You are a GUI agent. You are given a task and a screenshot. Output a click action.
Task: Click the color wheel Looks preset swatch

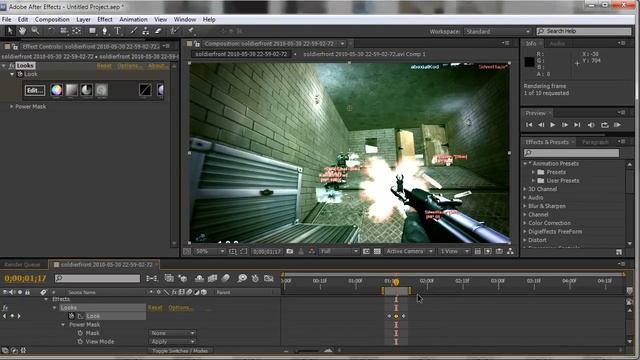(56, 90)
